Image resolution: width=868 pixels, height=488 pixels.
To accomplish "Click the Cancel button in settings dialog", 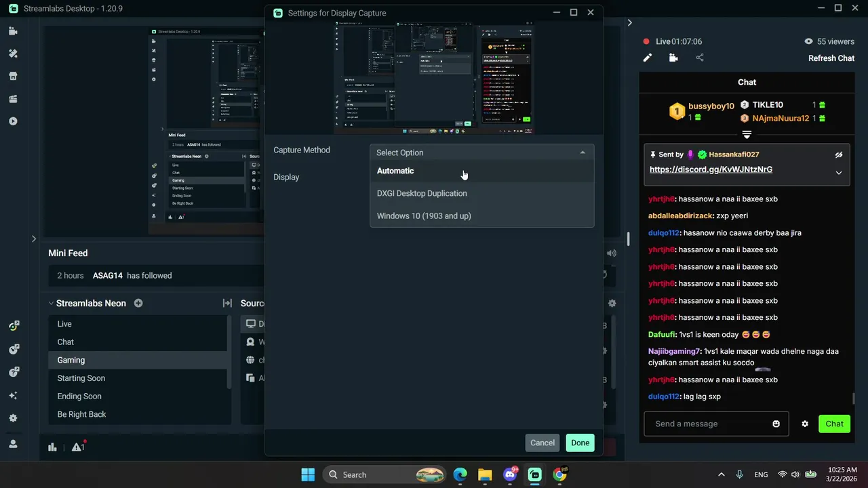I will pos(542,443).
